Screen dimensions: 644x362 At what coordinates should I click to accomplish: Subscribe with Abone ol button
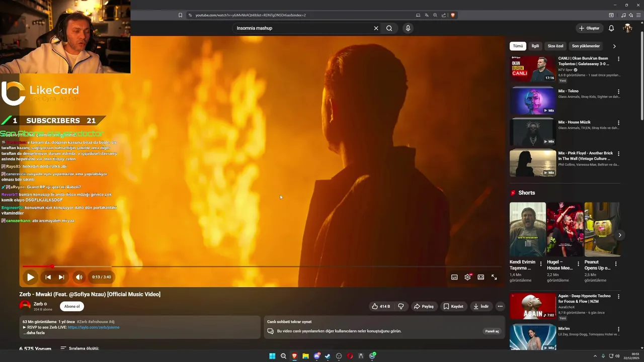coord(72,306)
